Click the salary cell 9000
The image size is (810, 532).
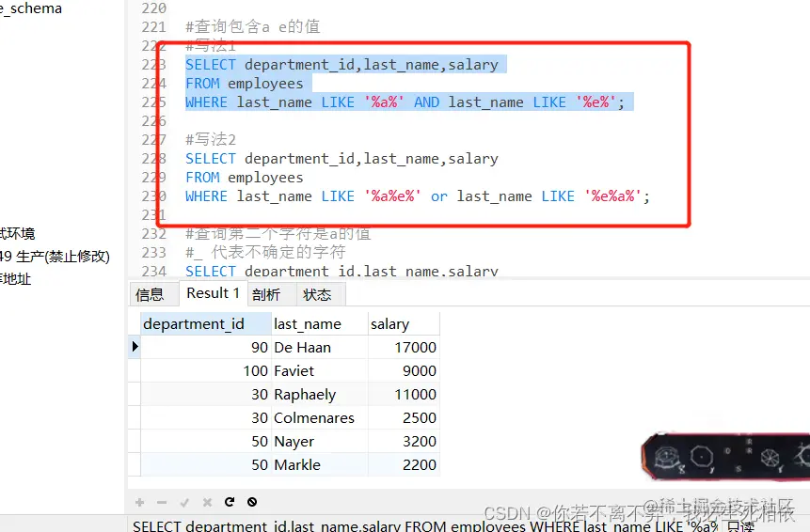(x=404, y=371)
